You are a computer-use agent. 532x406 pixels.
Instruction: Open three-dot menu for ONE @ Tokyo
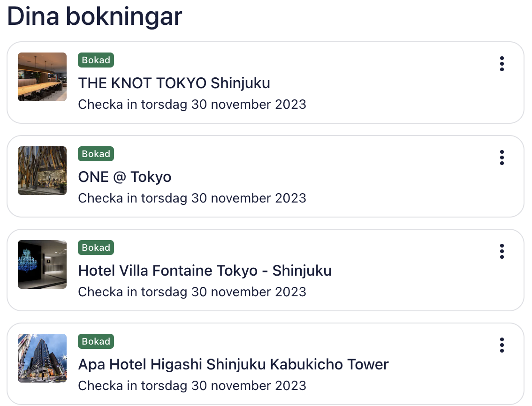point(502,158)
